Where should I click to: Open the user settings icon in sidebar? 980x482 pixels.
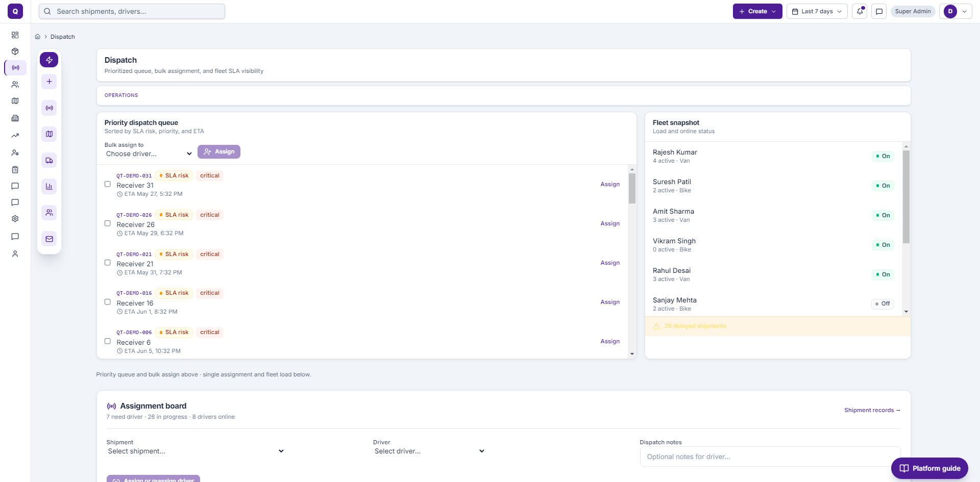point(15,153)
